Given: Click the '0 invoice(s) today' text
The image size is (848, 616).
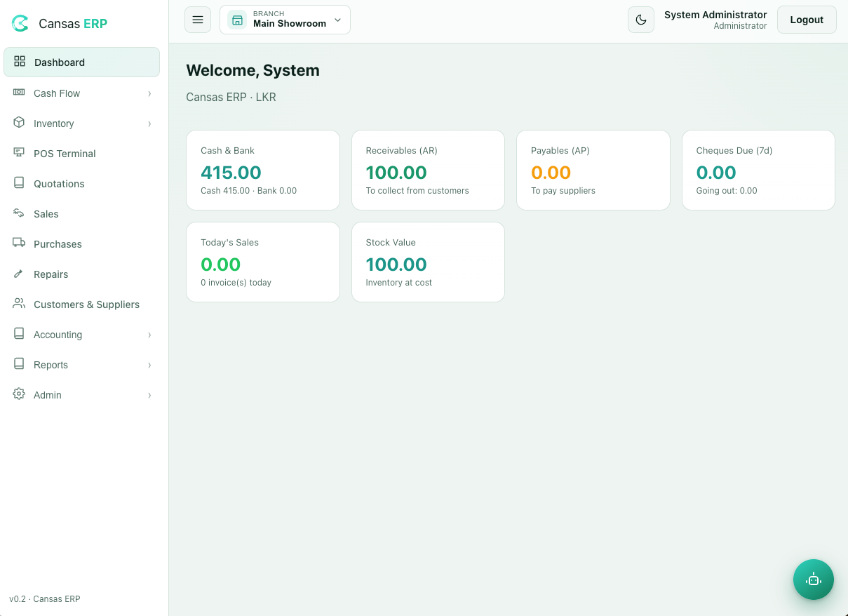Looking at the screenshot, I should click(236, 283).
